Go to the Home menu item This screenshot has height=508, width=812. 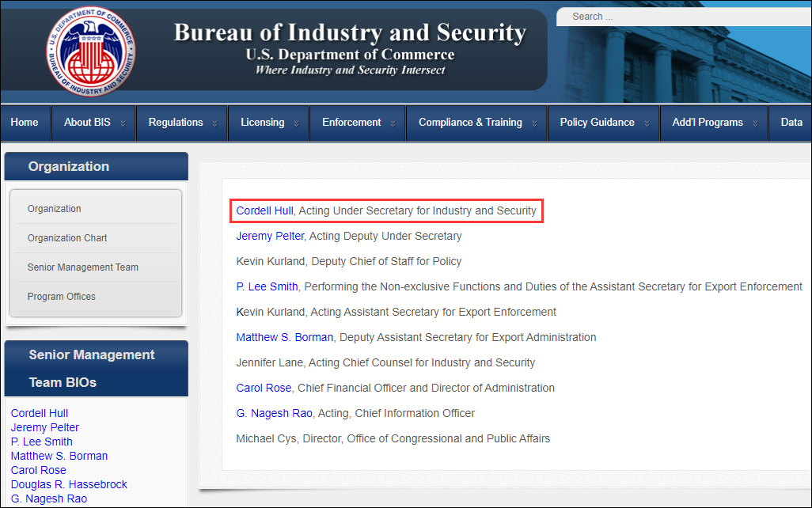[25, 123]
